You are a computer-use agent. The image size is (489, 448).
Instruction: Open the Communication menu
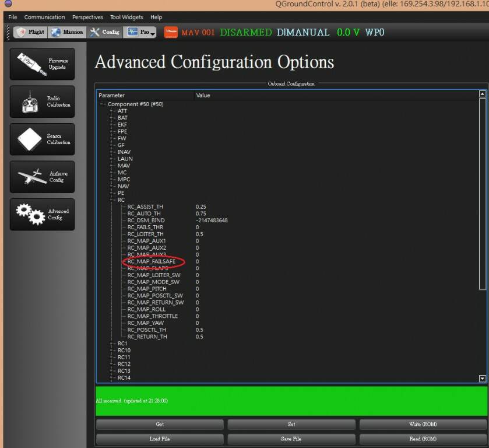45,17
